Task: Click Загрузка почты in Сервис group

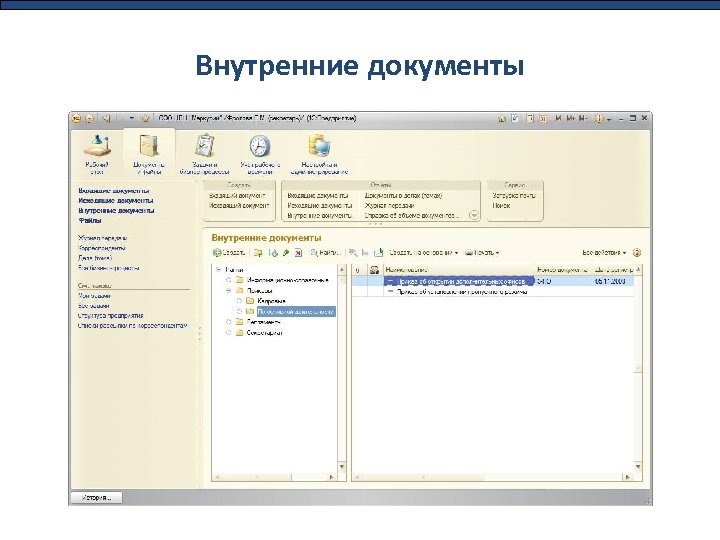Action: 514,195
